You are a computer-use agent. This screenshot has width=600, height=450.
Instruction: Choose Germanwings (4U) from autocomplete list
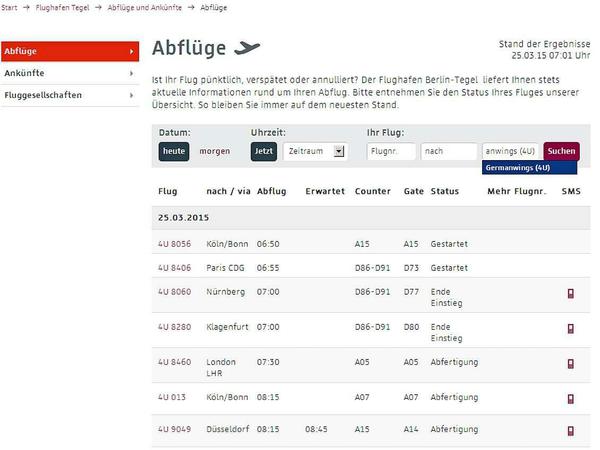point(529,168)
